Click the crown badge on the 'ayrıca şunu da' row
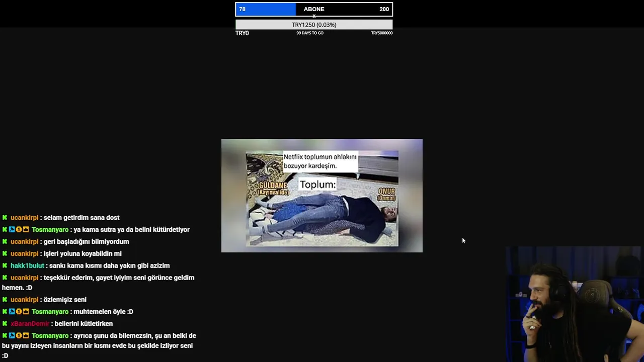 pyautogui.click(x=26, y=336)
